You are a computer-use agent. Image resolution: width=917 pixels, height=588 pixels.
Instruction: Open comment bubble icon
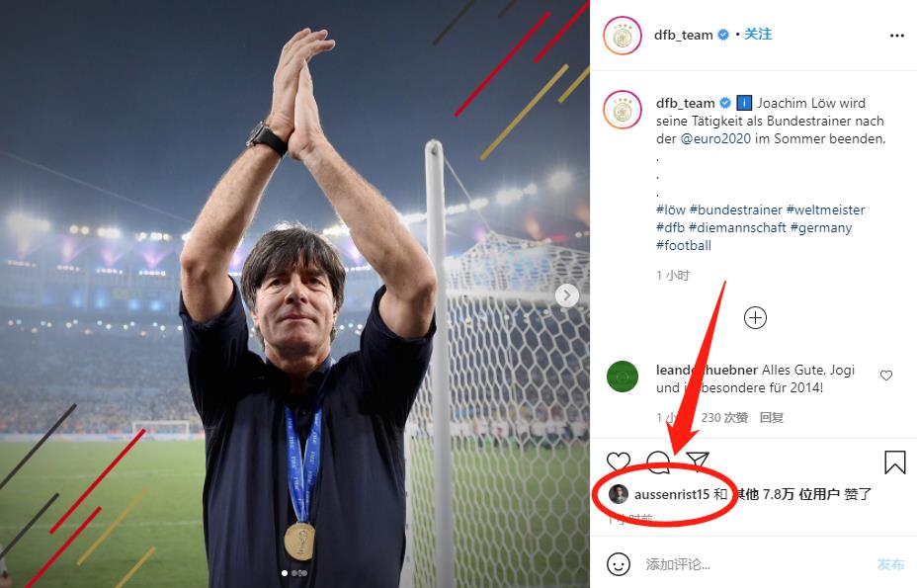point(657,462)
